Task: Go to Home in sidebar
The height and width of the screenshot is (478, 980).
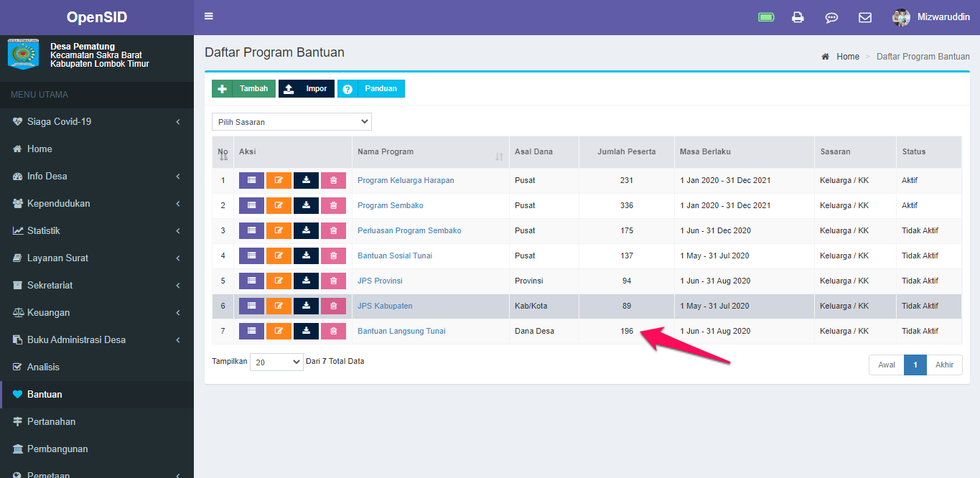Action: pos(97,149)
